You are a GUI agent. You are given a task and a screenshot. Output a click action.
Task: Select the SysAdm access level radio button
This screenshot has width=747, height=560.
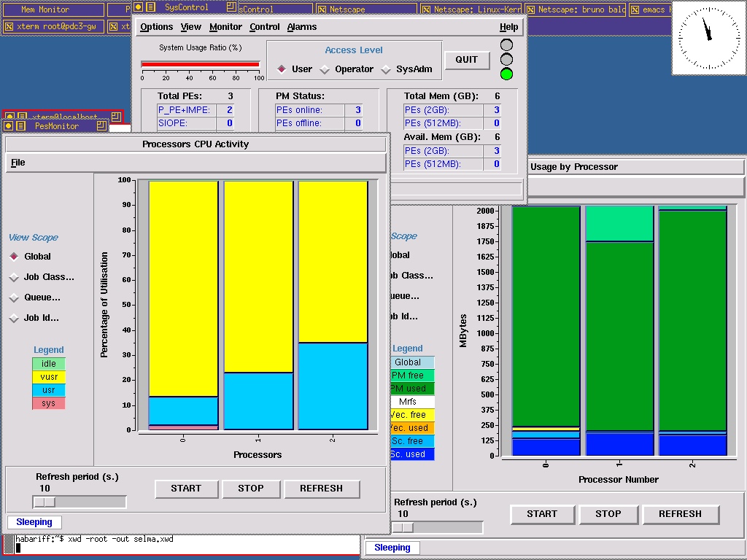386,69
